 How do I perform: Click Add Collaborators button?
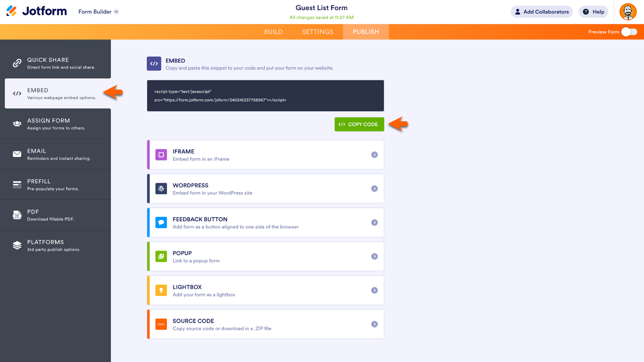click(x=542, y=12)
